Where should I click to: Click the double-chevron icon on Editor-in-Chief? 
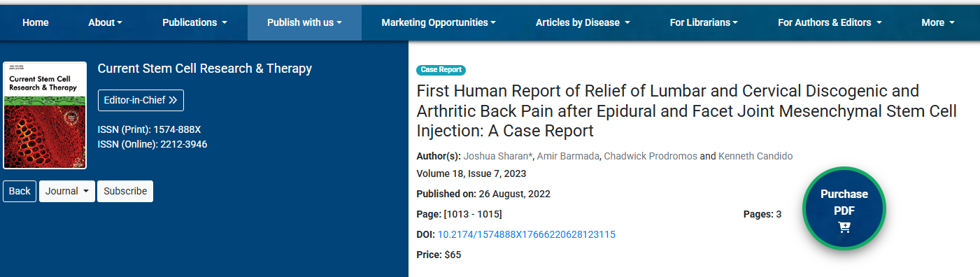tap(173, 100)
